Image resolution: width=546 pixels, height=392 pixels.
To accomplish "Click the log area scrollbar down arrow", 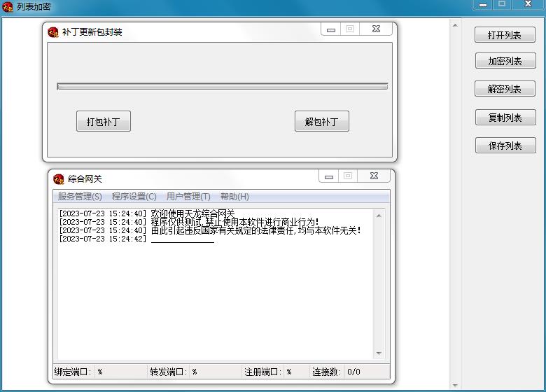I will point(379,353).
